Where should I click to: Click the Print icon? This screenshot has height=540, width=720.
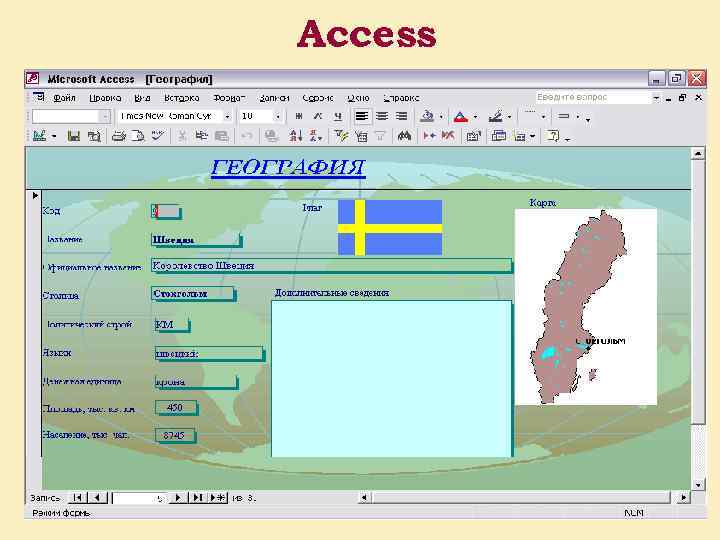pos(119,136)
